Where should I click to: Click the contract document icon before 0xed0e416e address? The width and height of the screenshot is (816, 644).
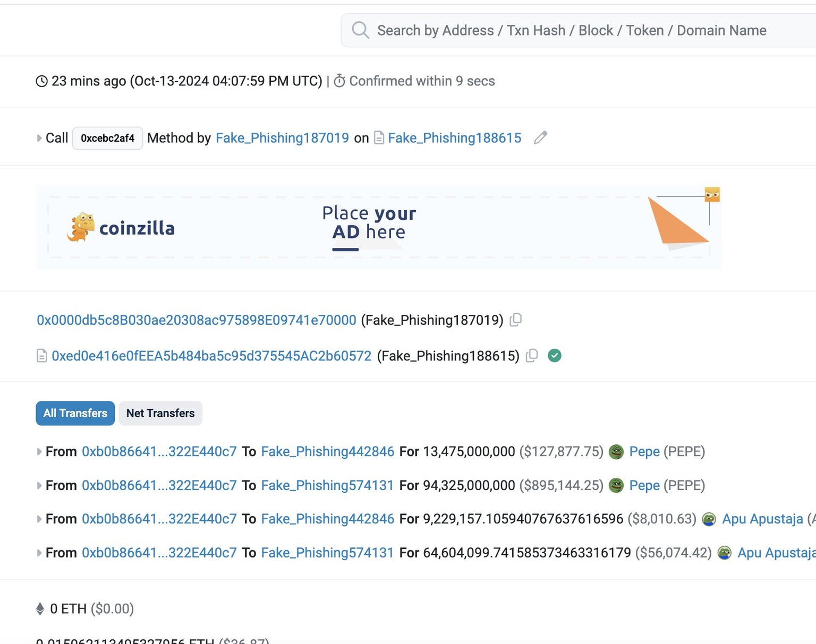[41, 356]
